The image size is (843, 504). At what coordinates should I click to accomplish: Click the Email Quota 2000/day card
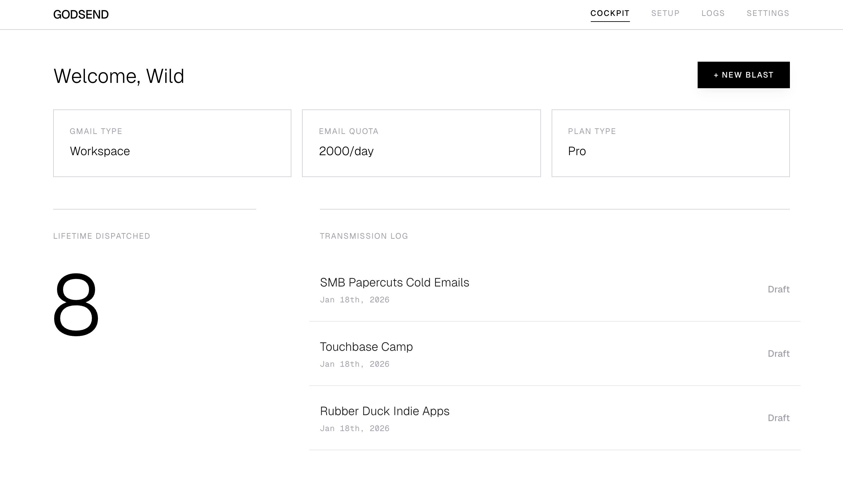(421, 143)
